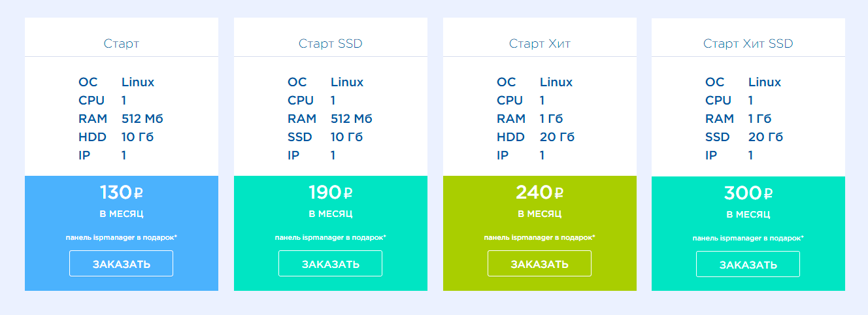Open the Старт SSD plan title
The height and width of the screenshot is (315, 868).
(x=330, y=44)
